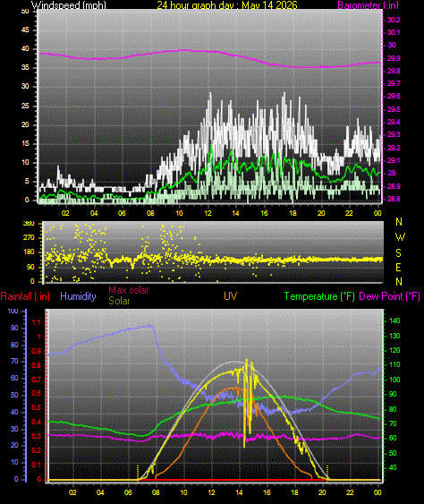Click the 'Barometer (.in)' axis title
The width and height of the screenshot is (424, 504).
point(368,4)
